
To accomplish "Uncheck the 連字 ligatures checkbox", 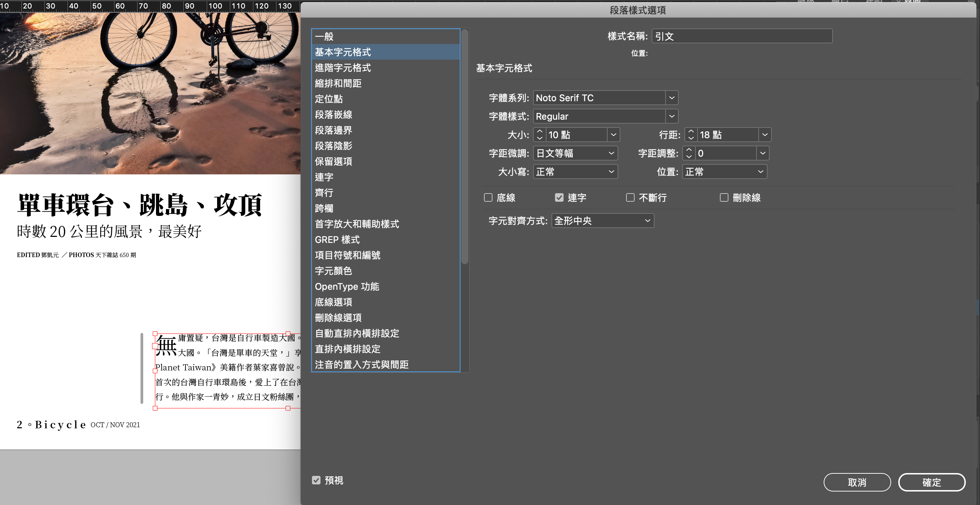I will click(559, 198).
